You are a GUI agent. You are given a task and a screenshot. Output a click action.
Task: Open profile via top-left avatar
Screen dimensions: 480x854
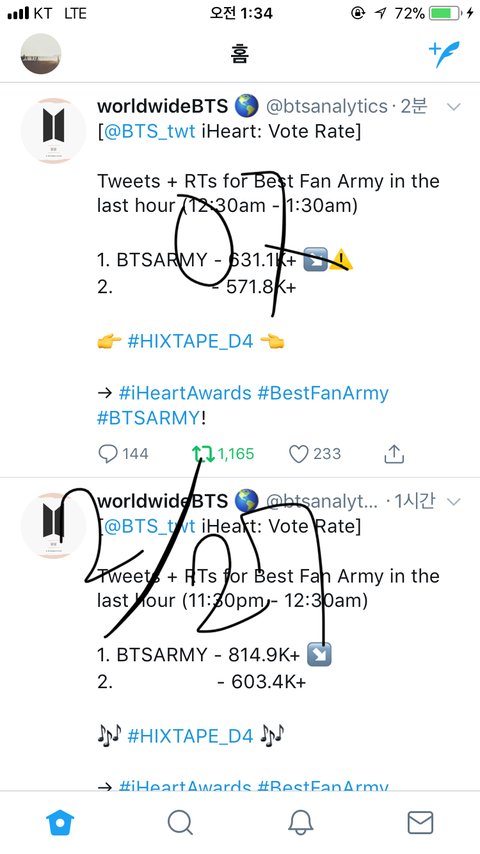tap(41, 54)
